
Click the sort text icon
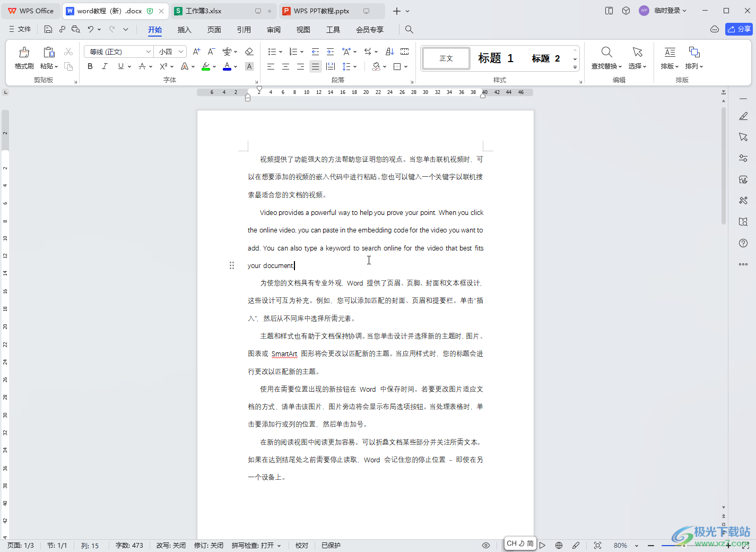(x=390, y=51)
